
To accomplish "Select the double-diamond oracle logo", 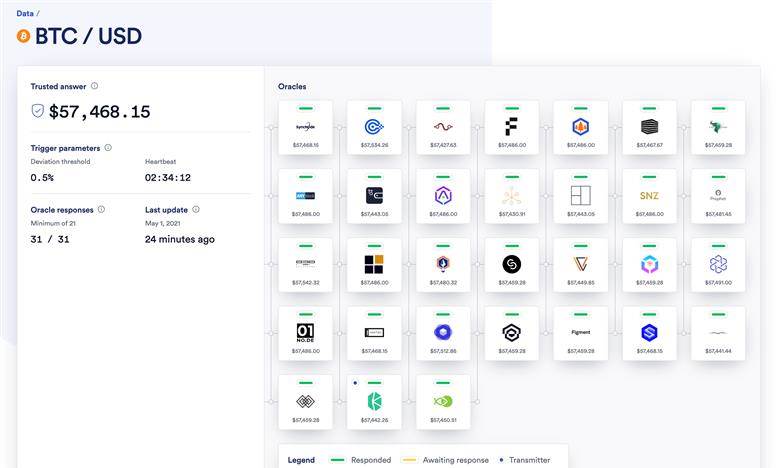I will click(305, 401).
